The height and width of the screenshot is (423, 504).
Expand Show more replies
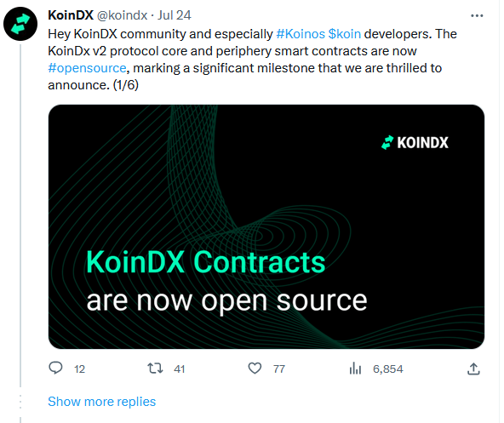coord(101,402)
